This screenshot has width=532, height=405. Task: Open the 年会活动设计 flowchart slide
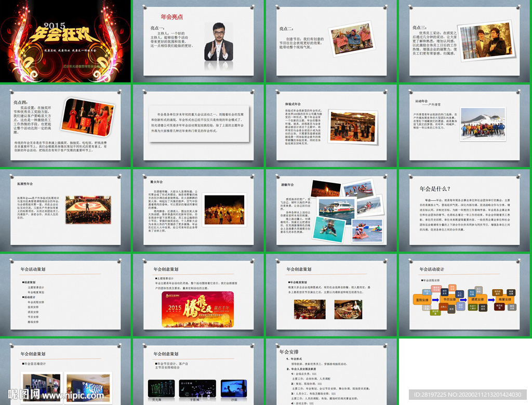465,295
